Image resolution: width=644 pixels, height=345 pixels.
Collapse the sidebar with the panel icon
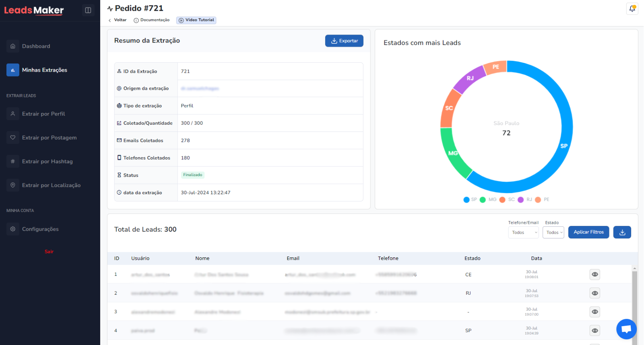click(88, 10)
